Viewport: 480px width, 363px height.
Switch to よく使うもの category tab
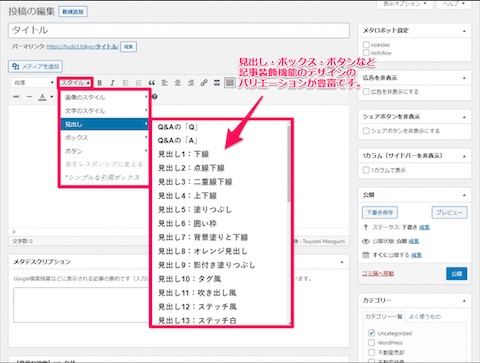click(x=425, y=316)
